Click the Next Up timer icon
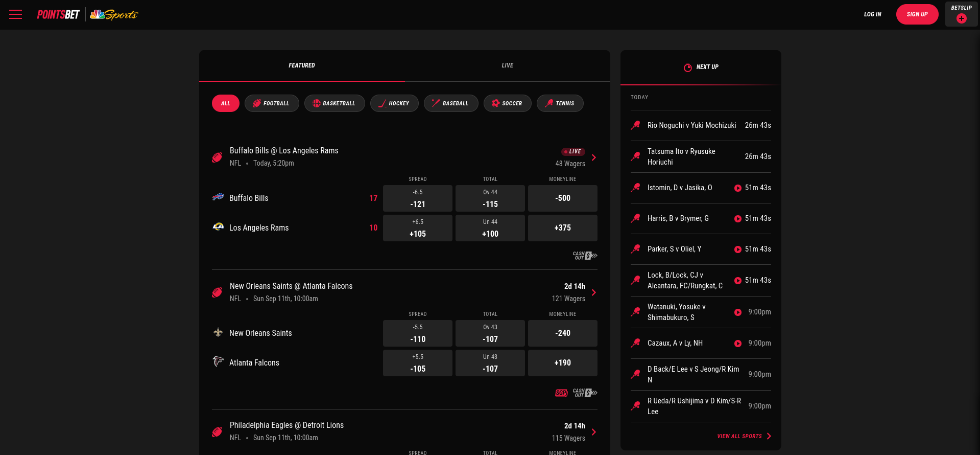This screenshot has width=980, height=455. 688,67
